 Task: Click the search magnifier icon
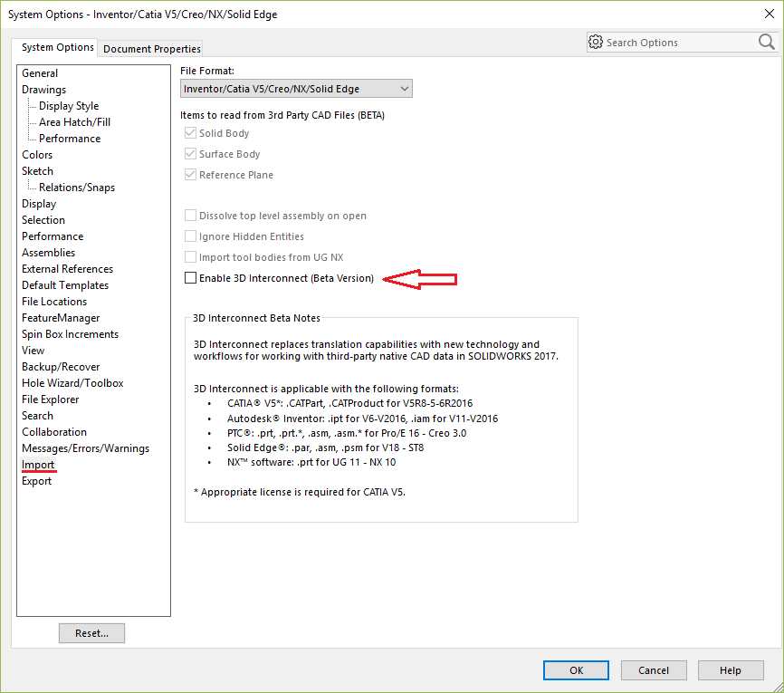pos(766,42)
